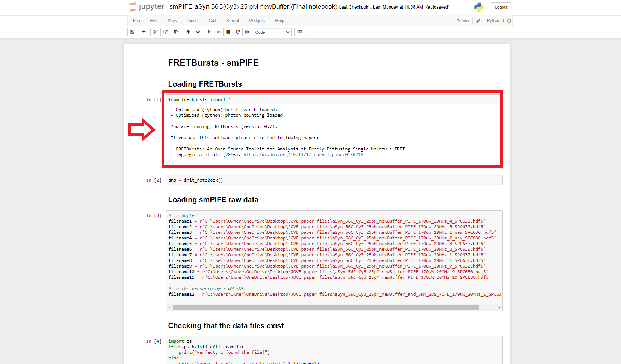Restart kernel and rerun whole notebook
Image resolution: width=621 pixels, height=364 pixels.
247,32
